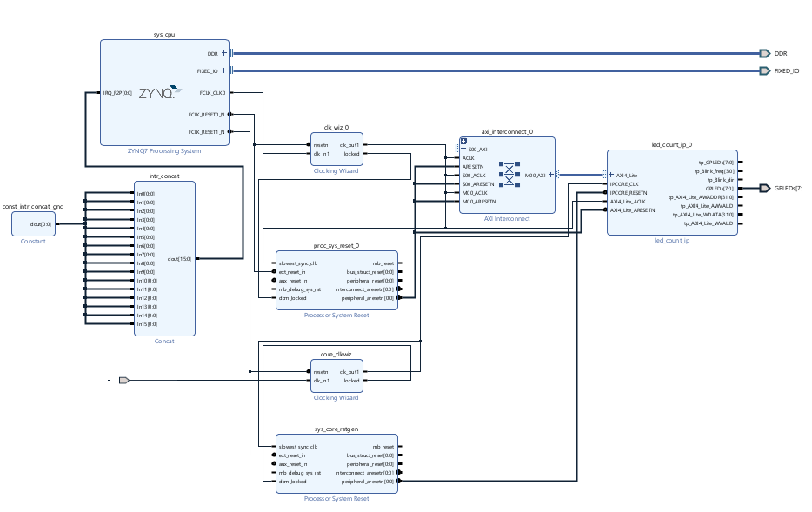The height and width of the screenshot is (512, 812).
Task: Select mb_reset pin on proc_sys_reset_0
Action: click(383, 263)
